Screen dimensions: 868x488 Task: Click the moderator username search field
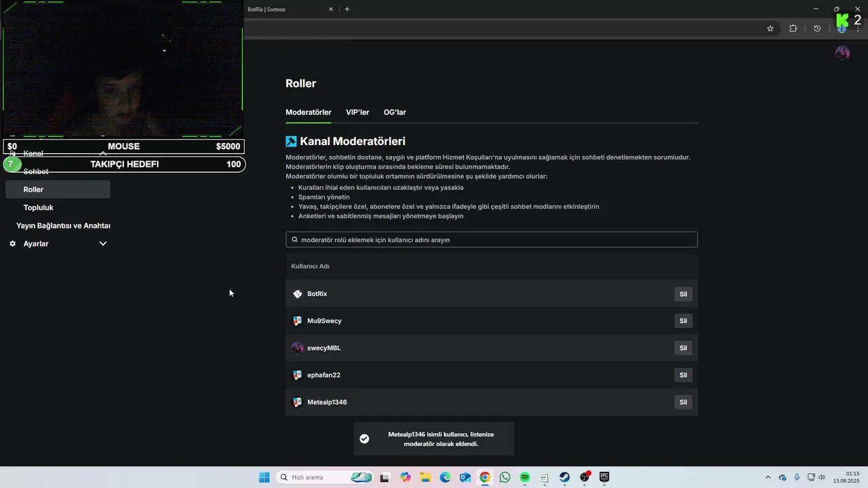click(492, 240)
